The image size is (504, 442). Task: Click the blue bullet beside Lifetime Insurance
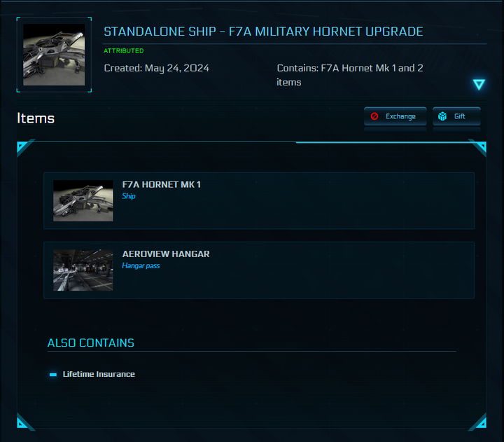pos(53,375)
